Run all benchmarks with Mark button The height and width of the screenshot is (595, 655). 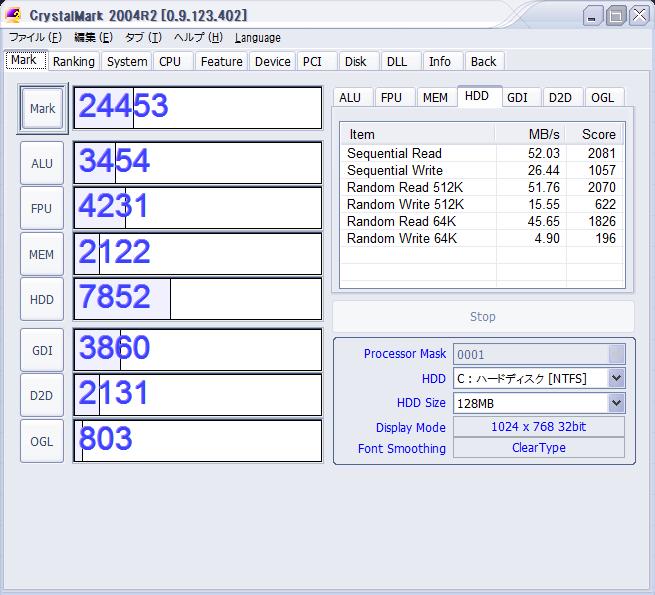pyautogui.click(x=42, y=108)
